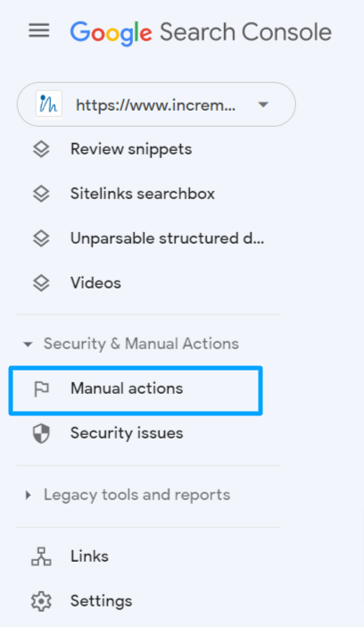The width and height of the screenshot is (364, 627).
Task: Open the Sitelinks searchbox report
Action: [143, 194]
